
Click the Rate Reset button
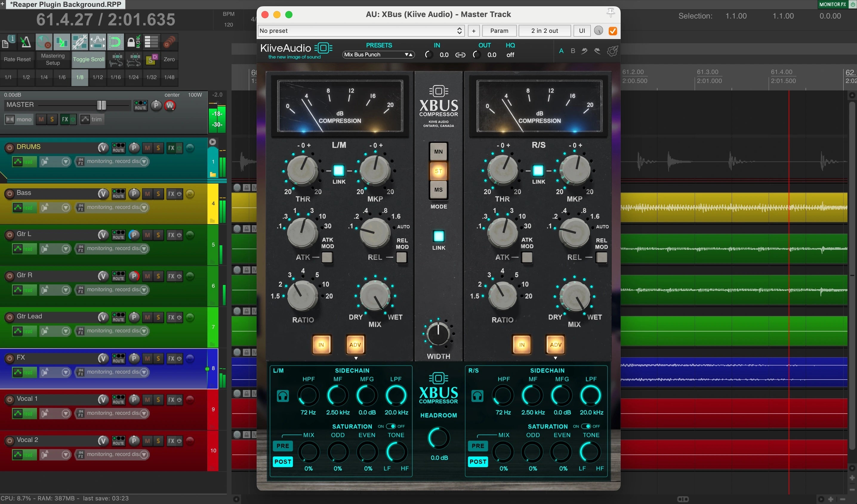(17, 59)
